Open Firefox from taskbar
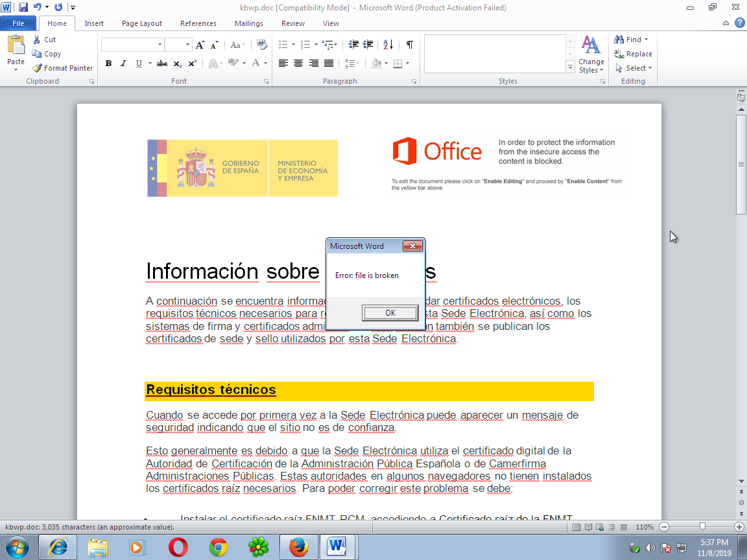This screenshot has height=560, width=747. click(298, 548)
